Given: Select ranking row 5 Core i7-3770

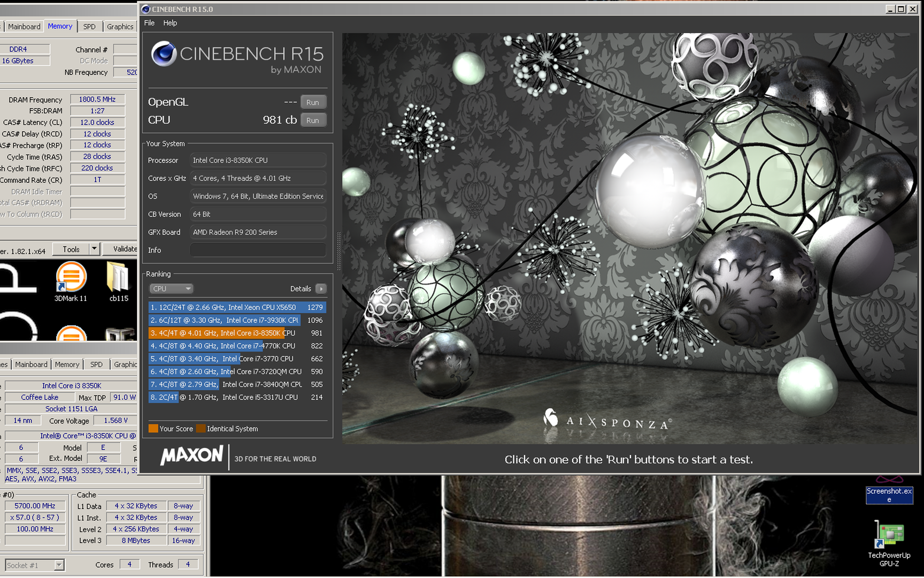Looking at the screenshot, I should point(237,359).
